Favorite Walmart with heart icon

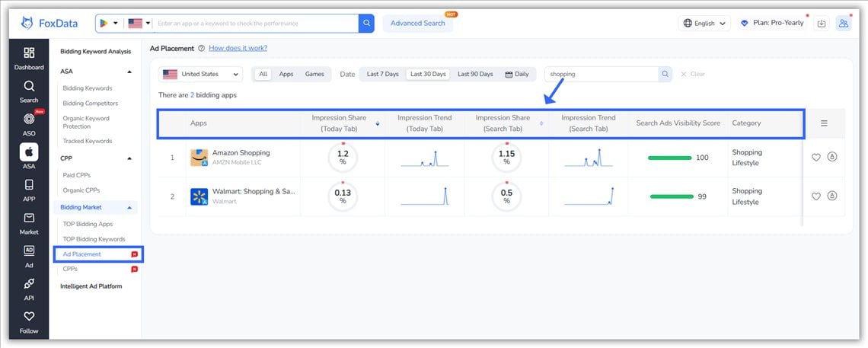point(816,196)
